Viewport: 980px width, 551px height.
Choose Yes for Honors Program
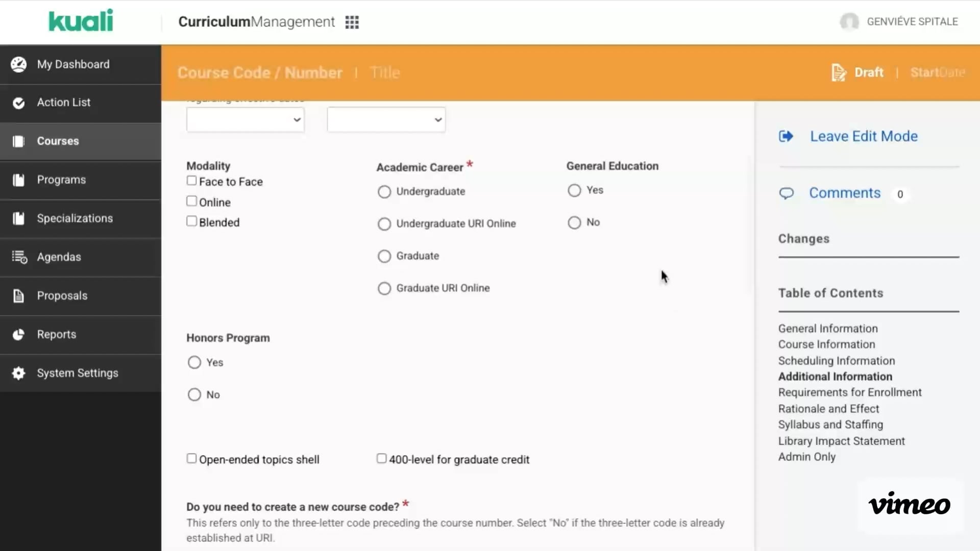tap(194, 363)
